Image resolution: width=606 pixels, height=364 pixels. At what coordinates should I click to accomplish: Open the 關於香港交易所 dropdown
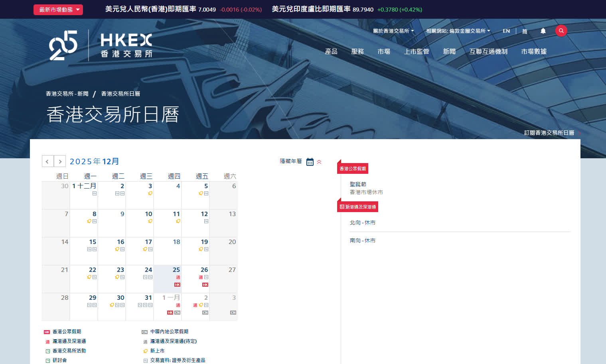pos(393,31)
